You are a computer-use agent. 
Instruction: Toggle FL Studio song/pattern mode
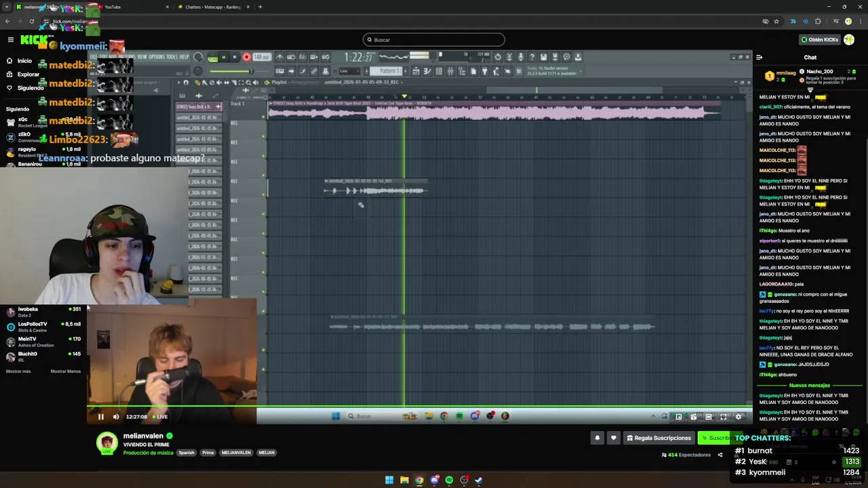pos(212,58)
